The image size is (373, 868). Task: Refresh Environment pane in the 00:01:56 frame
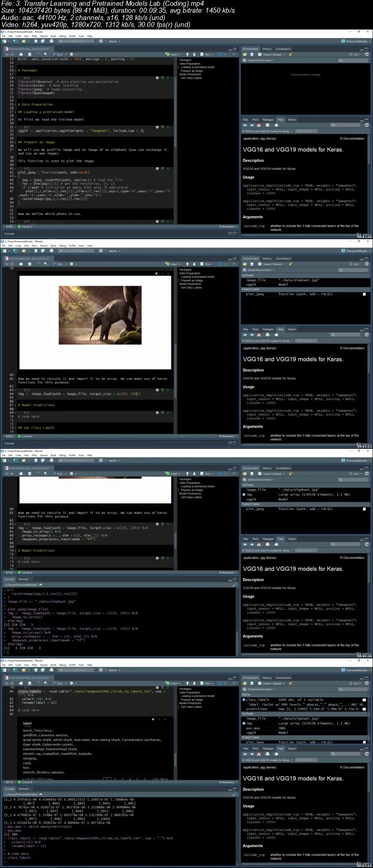367,54
